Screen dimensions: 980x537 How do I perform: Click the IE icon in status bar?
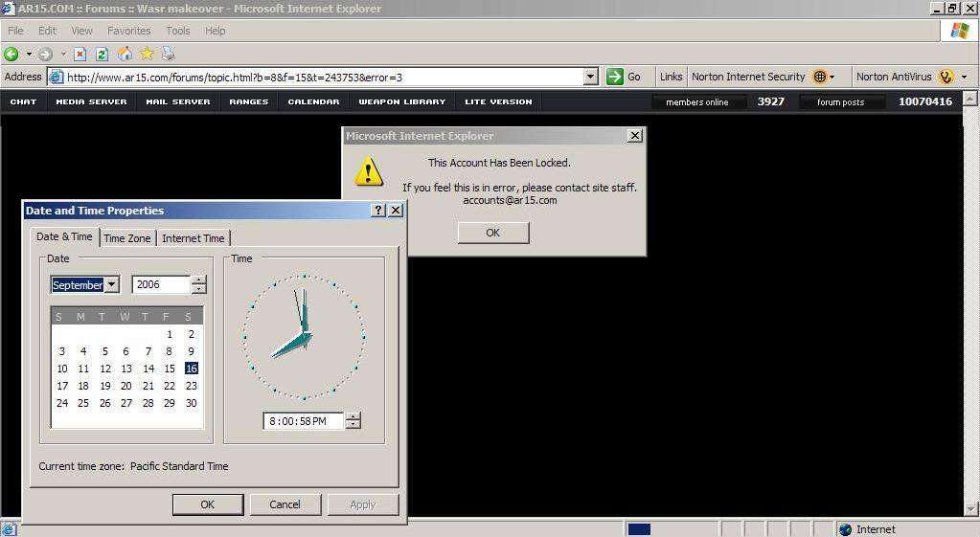click(x=8, y=529)
